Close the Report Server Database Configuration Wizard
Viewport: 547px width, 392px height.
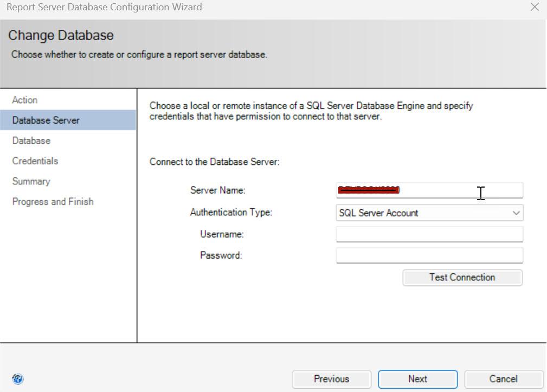coord(535,8)
